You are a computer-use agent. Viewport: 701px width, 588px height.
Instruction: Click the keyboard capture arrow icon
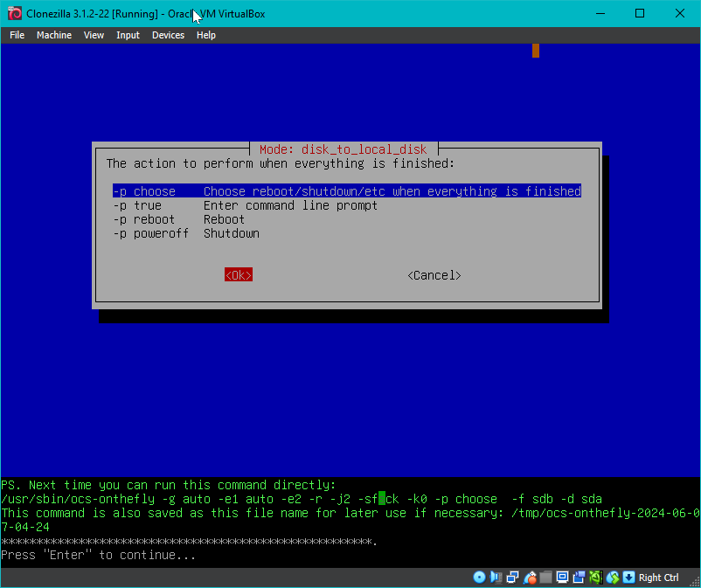coord(628,578)
